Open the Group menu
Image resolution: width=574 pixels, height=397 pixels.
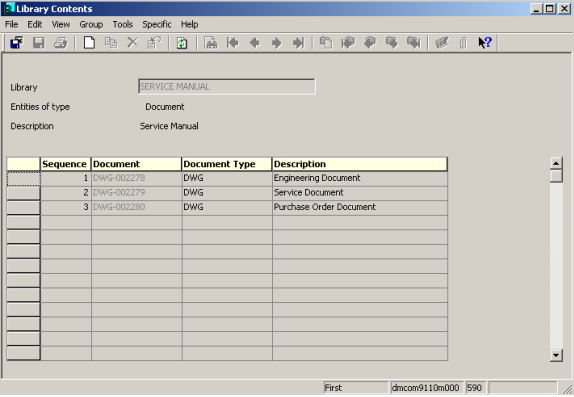pos(91,25)
